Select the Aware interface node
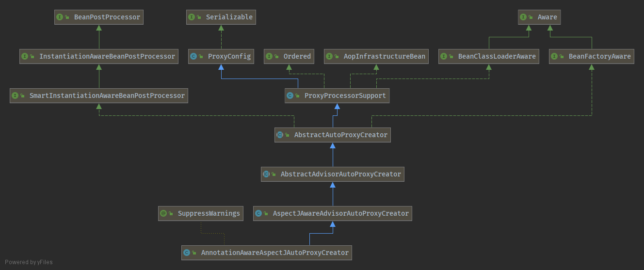The width and height of the screenshot is (644, 270). pyautogui.click(x=540, y=17)
